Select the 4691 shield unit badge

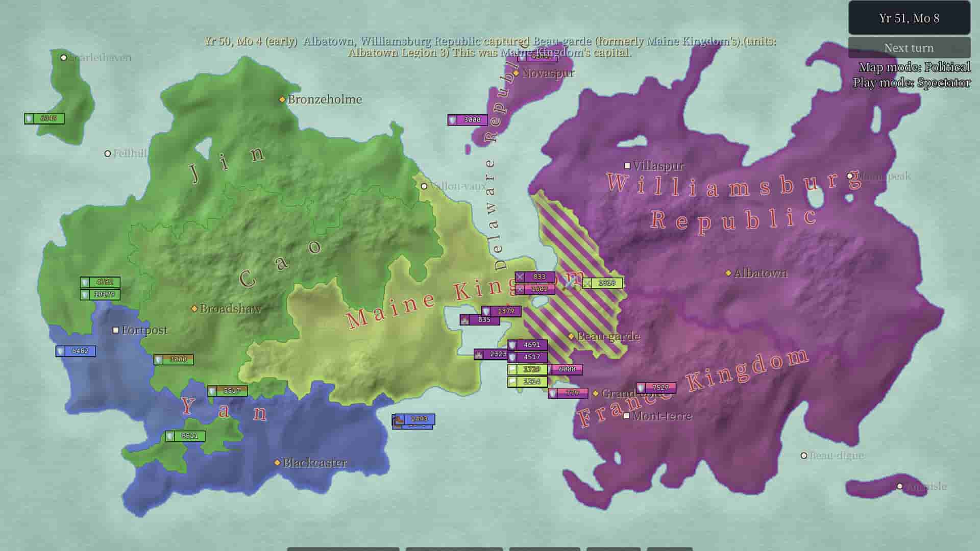pyautogui.click(x=527, y=345)
